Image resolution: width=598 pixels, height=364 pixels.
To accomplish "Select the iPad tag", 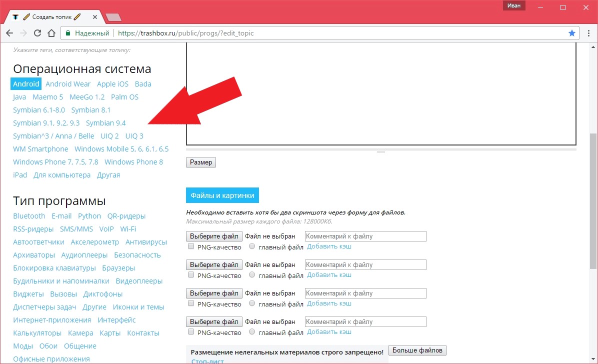I will click(x=20, y=175).
